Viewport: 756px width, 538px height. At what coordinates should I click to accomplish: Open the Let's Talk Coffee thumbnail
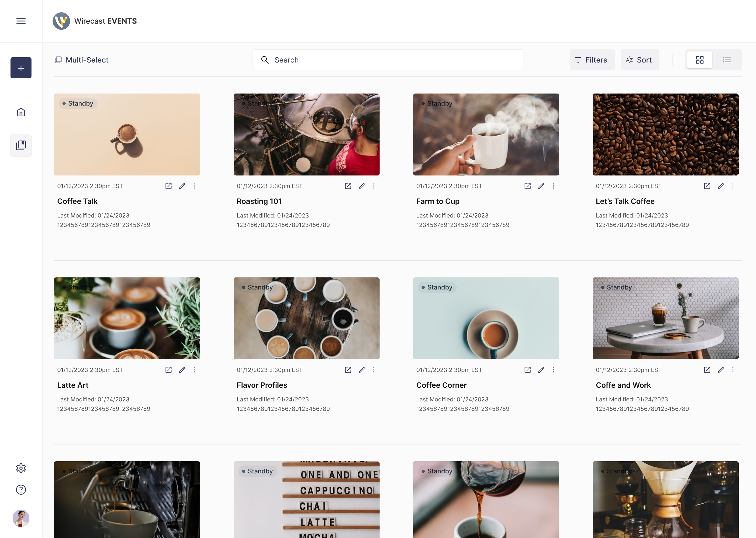coord(665,134)
